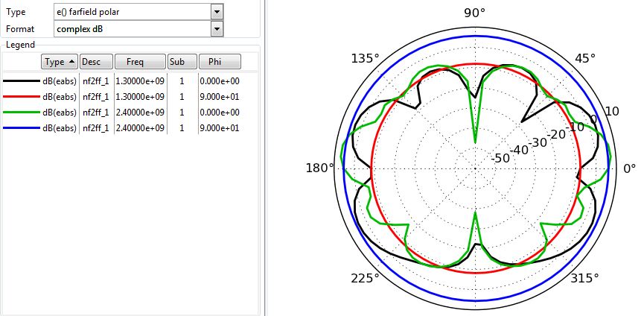The image size is (644, 316).
Task: Sort legend by the Freq column header
Action: (x=139, y=61)
